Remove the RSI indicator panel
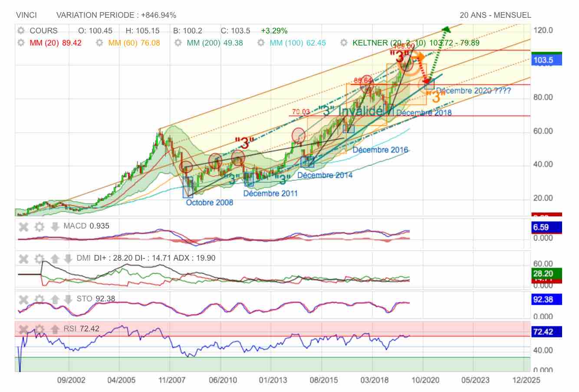The width and height of the screenshot is (579, 392). click(24, 329)
